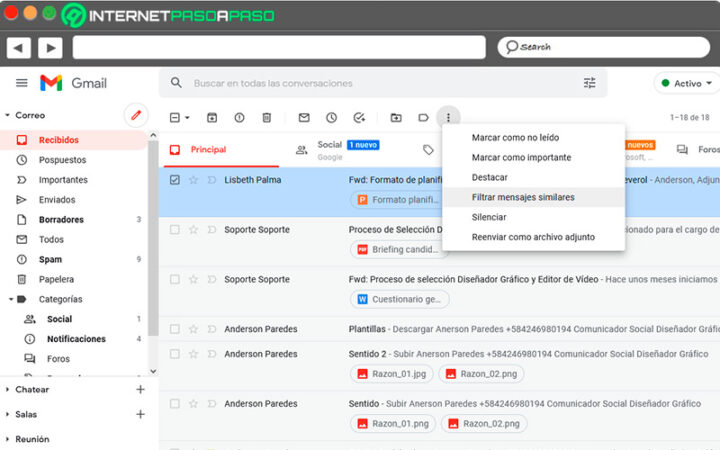Star the Lisbeth Palma email
Viewport: 720px width, 450px height.
[x=193, y=180]
